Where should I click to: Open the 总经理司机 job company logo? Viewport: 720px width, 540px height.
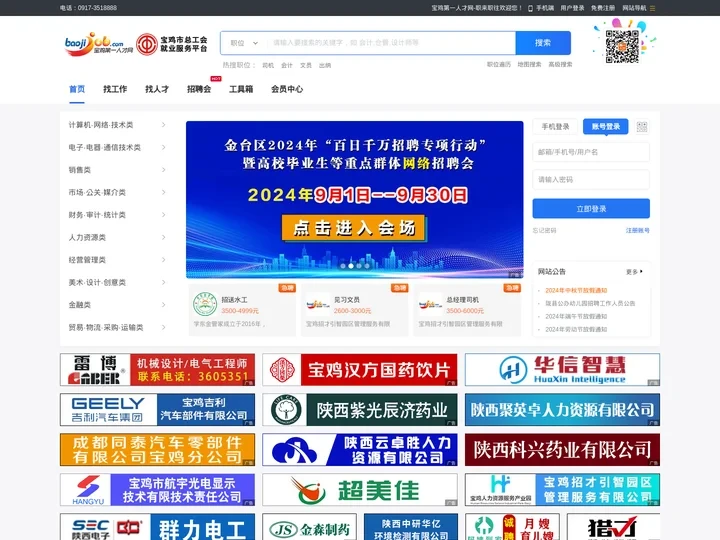coord(430,304)
